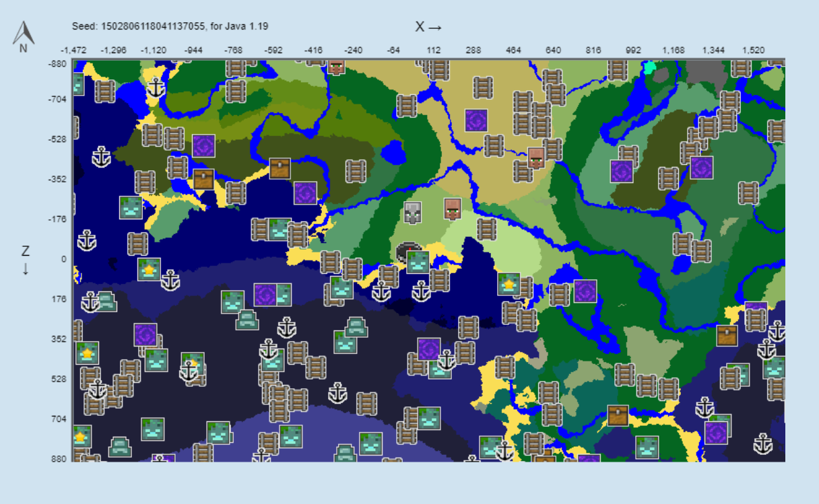
Task: Click the bright cyan biome patch at top edge
Action: tap(649, 67)
